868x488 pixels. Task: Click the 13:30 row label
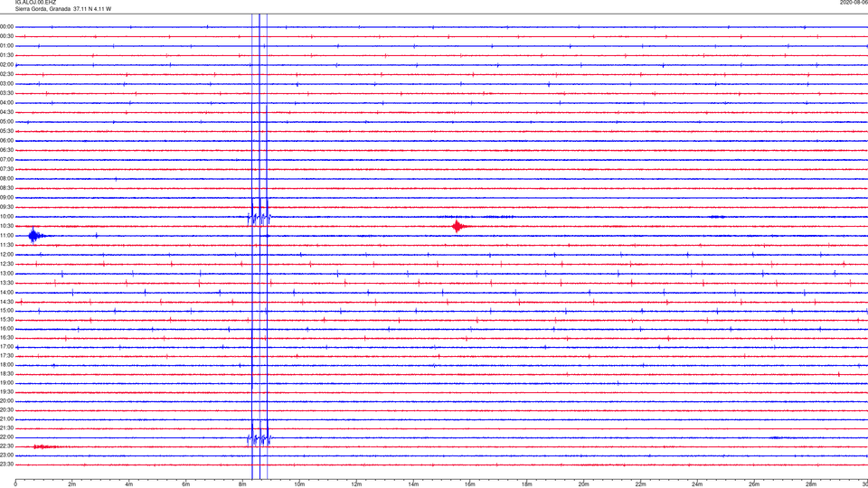tap(6, 283)
